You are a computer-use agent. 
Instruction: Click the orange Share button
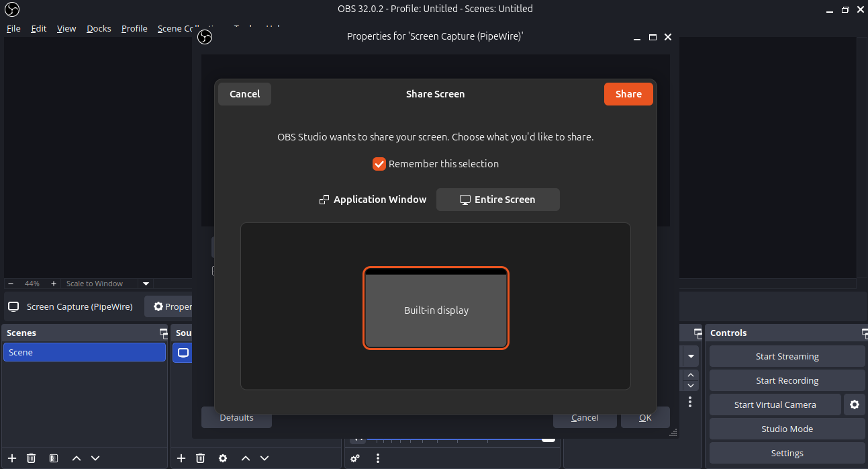click(628, 94)
